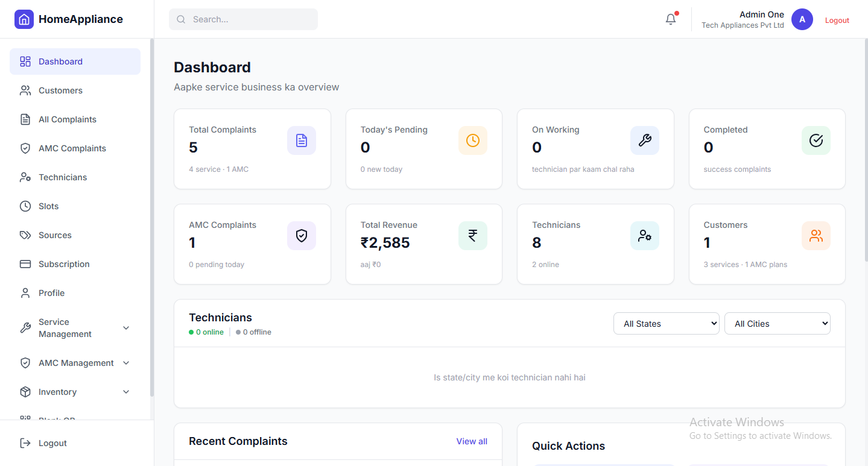Click the red Logout link in header

point(837,20)
